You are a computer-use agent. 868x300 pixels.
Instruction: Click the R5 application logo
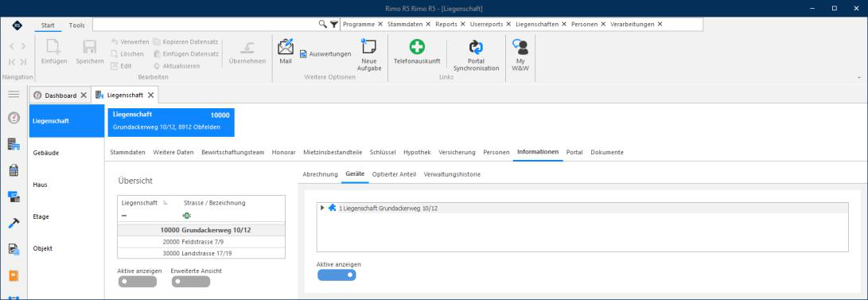[18, 25]
